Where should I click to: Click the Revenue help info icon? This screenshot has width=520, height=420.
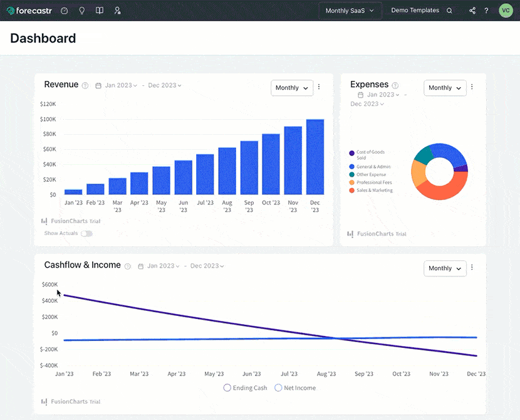pyautogui.click(x=85, y=86)
